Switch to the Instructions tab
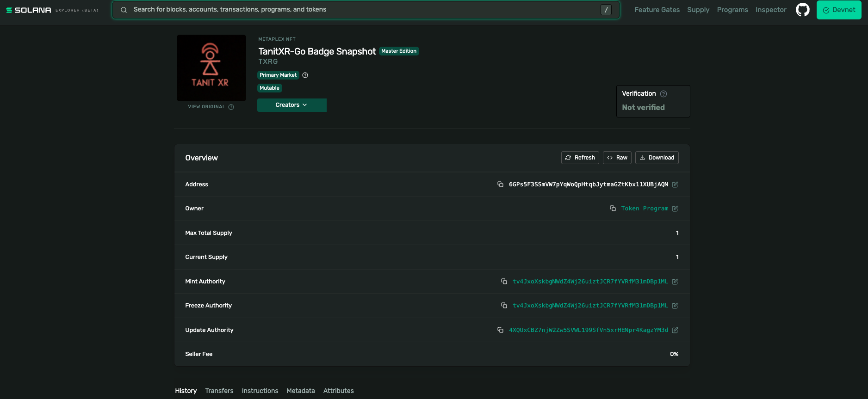Screen dimensions: 868x399 260,391
